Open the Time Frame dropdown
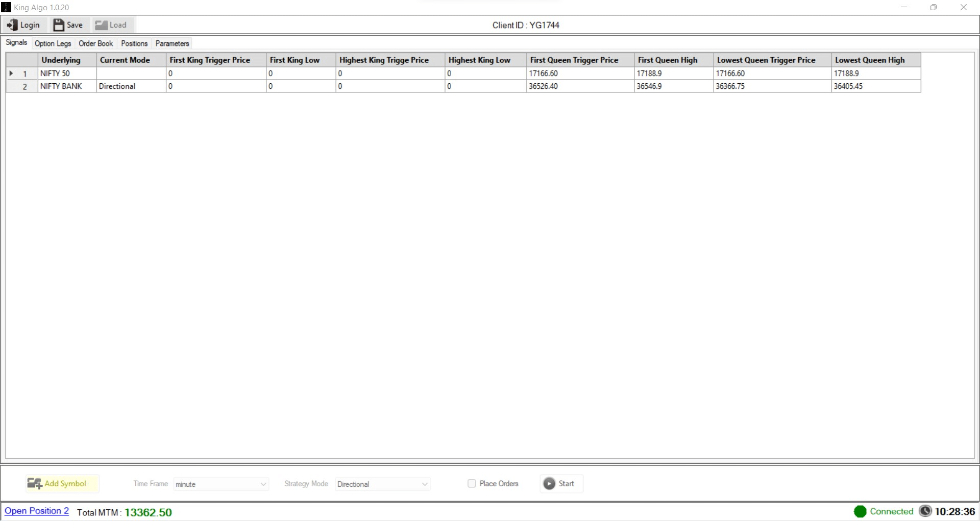This screenshot has width=980, height=521. (221, 484)
